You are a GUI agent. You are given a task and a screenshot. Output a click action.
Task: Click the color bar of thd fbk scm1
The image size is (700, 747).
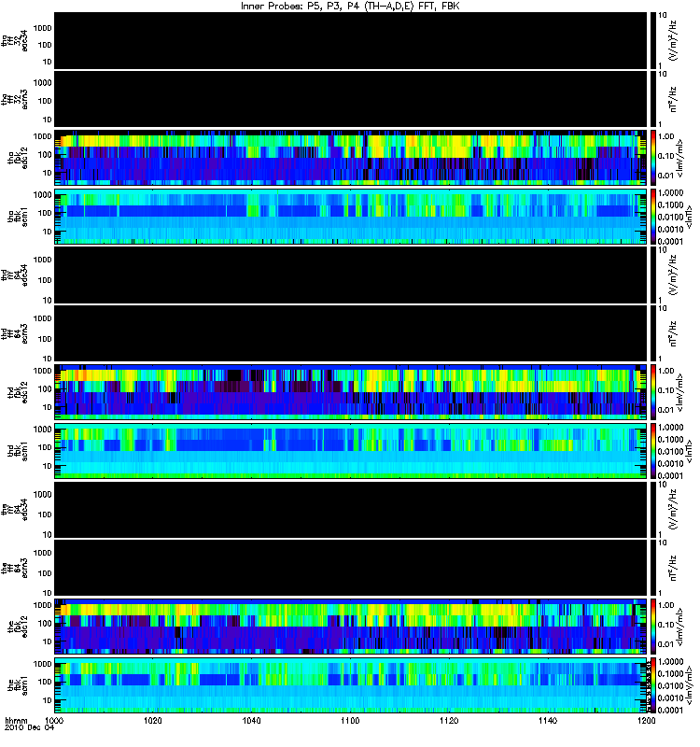click(653, 451)
